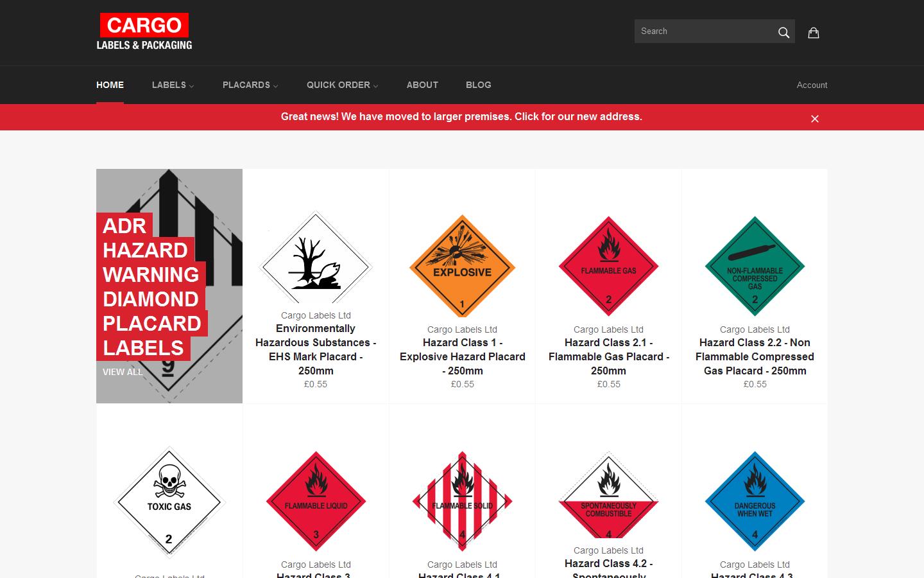
Task: Click the Toxic Gas placard image
Action: [x=169, y=502]
